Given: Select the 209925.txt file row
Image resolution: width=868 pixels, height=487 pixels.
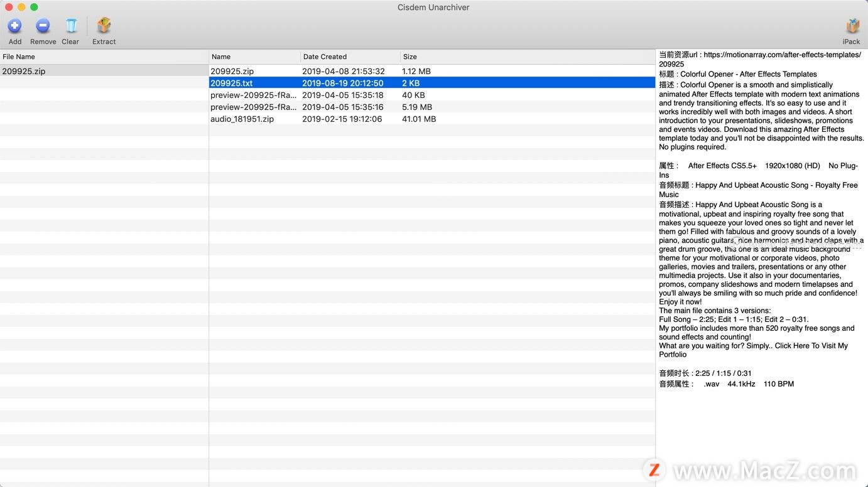Looking at the screenshot, I should pos(432,83).
